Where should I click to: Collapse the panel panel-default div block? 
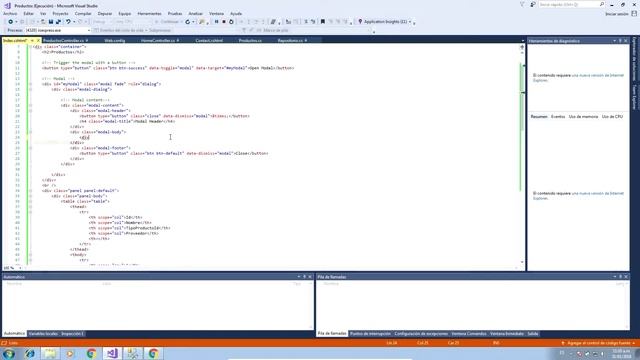click(30, 191)
